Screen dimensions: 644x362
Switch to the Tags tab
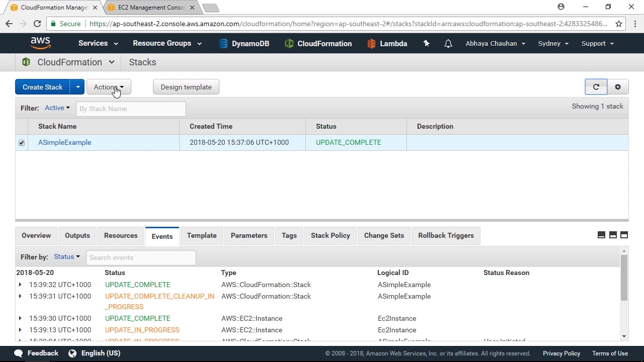pos(289,235)
